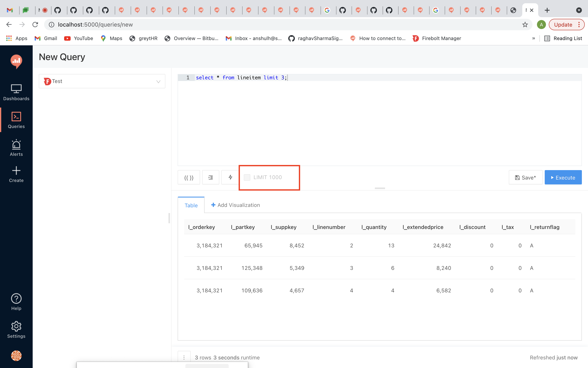Switch to the Gmail browser tab
This screenshot has width=588, height=368.
click(10, 10)
